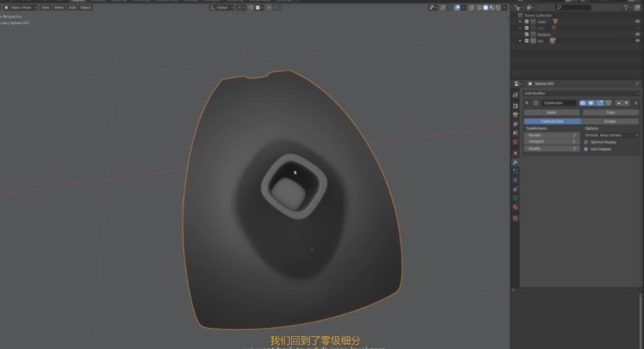Open the Object Mode dropdown

20,7
